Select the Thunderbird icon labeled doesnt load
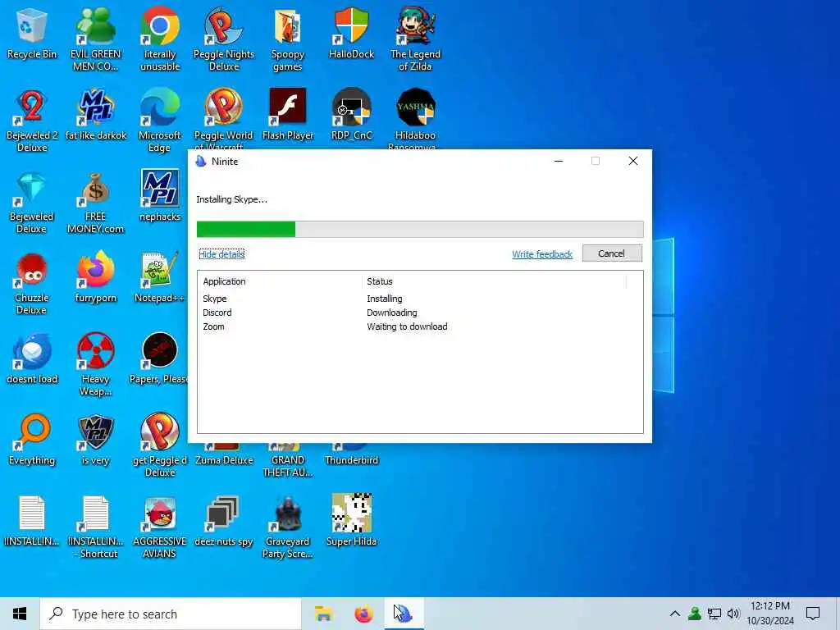Viewport: 840px width, 630px height. tap(32, 359)
